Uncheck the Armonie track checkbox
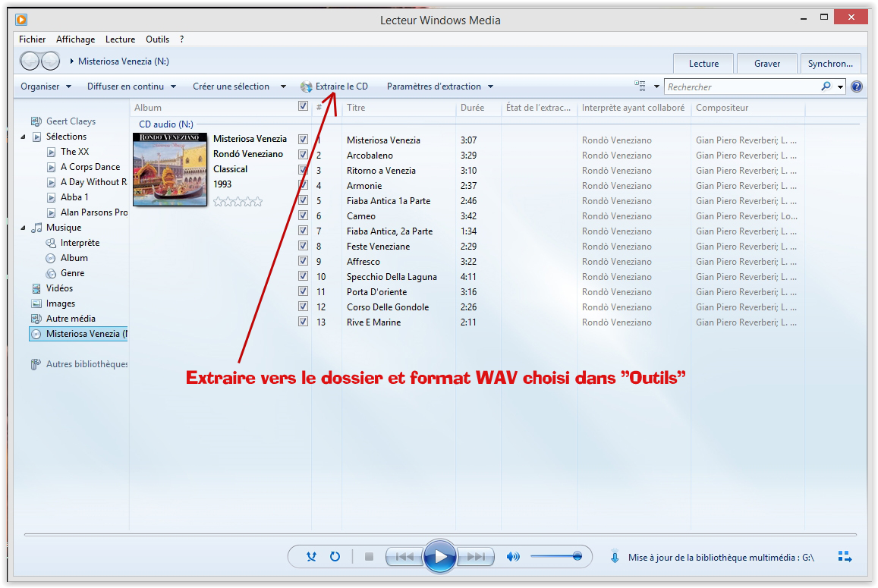Image resolution: width=878 pixels, height=588 pixels. [x=303, y=184]
